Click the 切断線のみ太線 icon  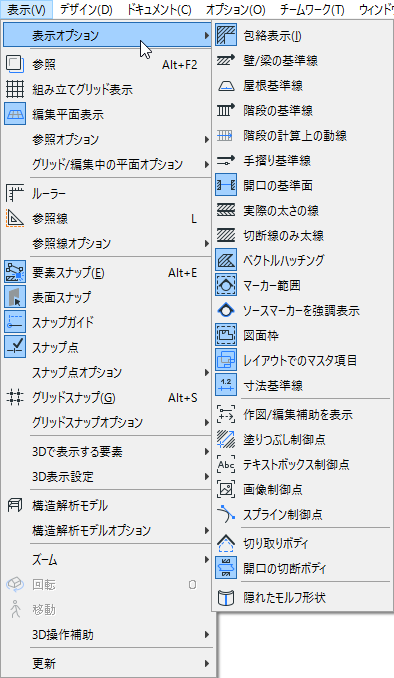click(226, 235)
